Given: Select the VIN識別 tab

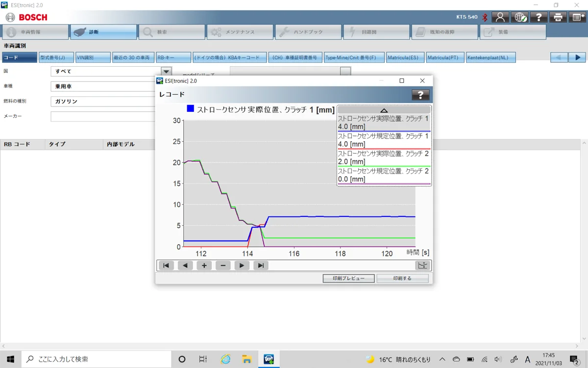Looking at the screenshot, I should pos(93,57).
